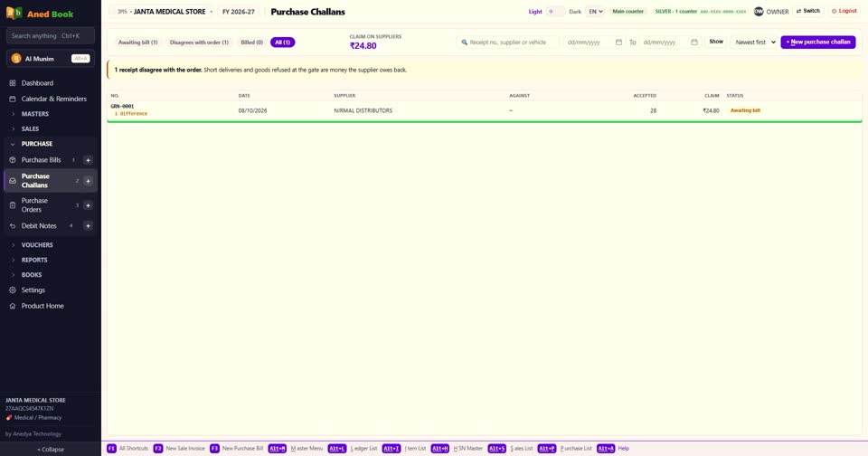Image resolution: width=868 pixels, height=456 pixels.
Task: Click the F1 All Shortcuts key badge
Action: pyautogui.click(x=111, y=448)
